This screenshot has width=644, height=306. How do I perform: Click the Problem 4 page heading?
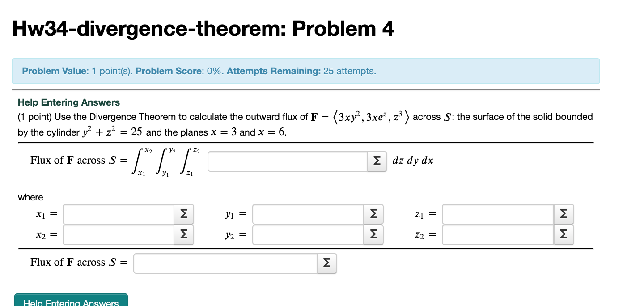click(202, 28)
